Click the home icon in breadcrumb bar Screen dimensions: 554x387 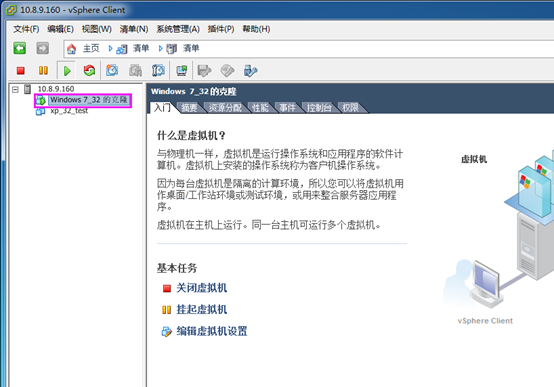(x=71, y=49)
